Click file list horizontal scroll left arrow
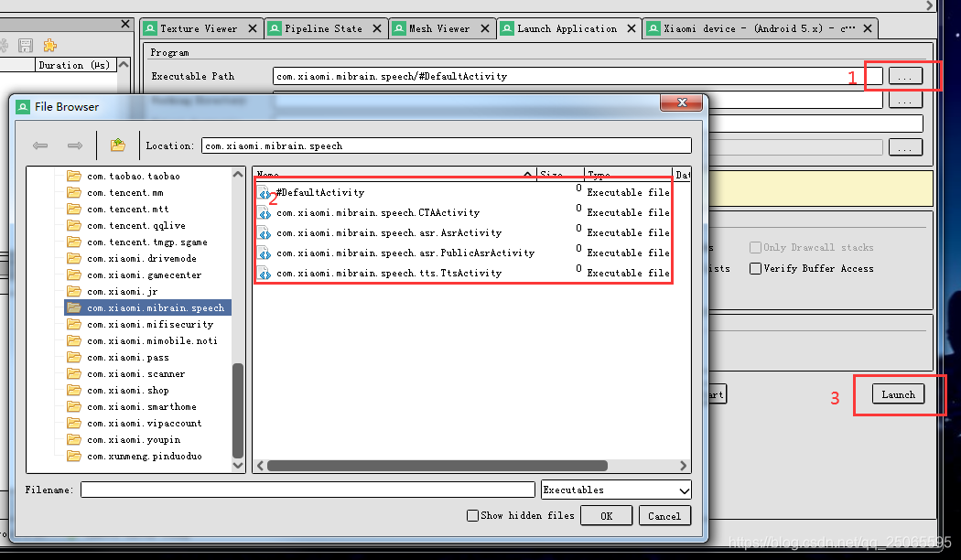This screenshot has width=961, height=560. point(261,466)
